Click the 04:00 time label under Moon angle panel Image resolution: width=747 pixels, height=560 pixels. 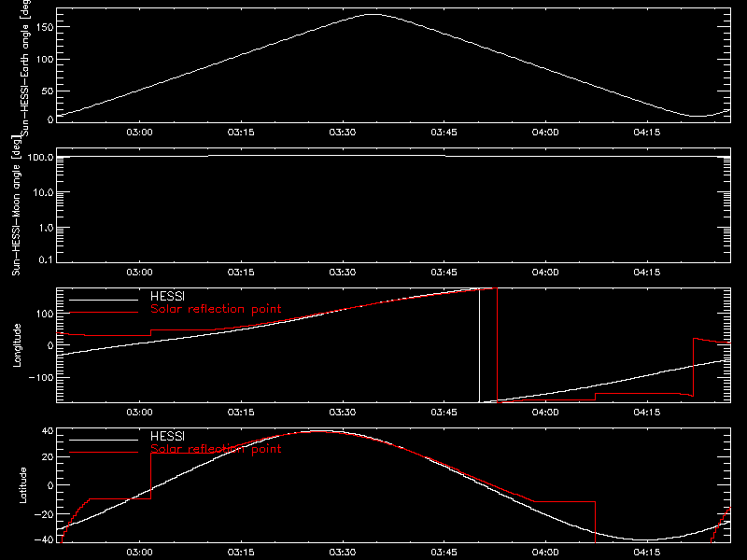tap(545, 272)
